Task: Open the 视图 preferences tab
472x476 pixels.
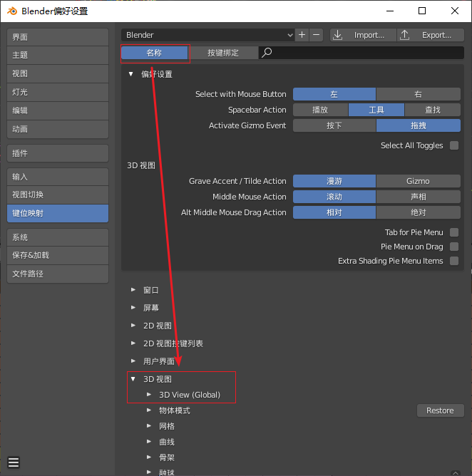Action: (x=58, y=74)
